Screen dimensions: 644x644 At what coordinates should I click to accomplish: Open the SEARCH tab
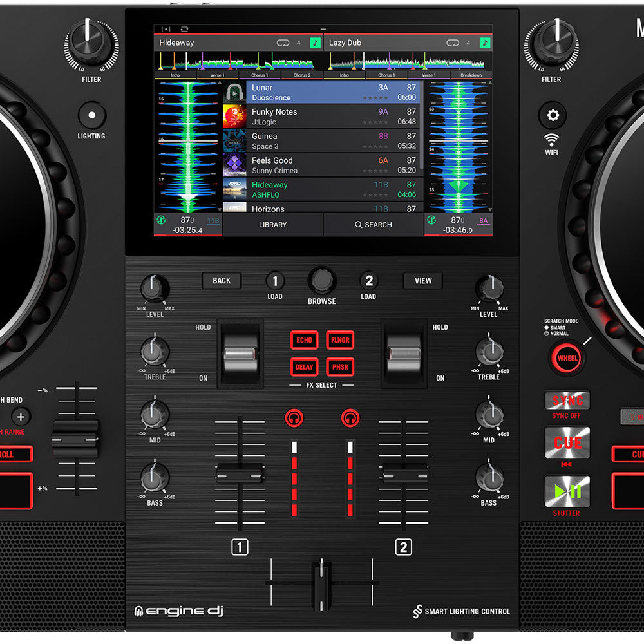375,225
